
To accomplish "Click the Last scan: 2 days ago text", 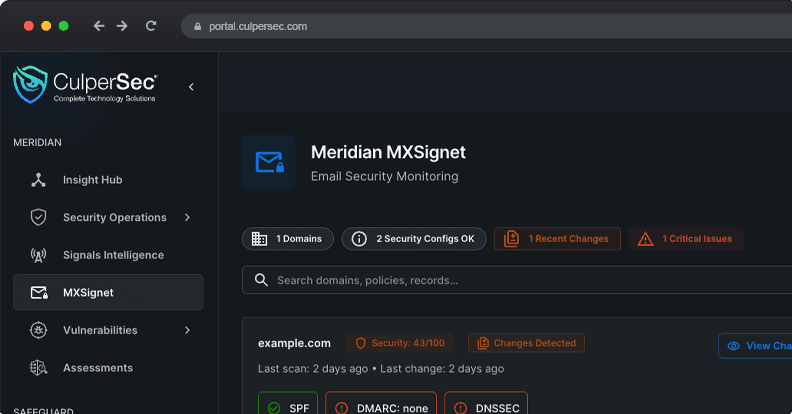I will click(x=313, y=369).
